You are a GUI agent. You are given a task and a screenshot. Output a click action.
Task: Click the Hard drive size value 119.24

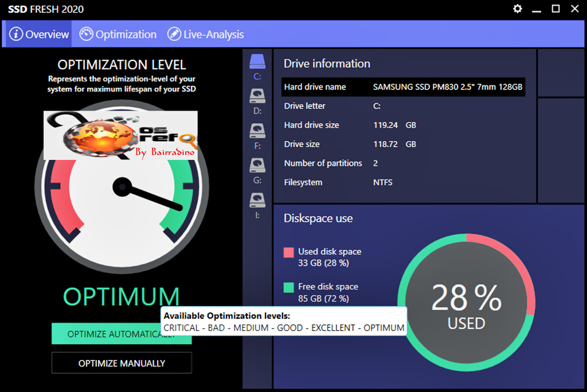(386, 125)
